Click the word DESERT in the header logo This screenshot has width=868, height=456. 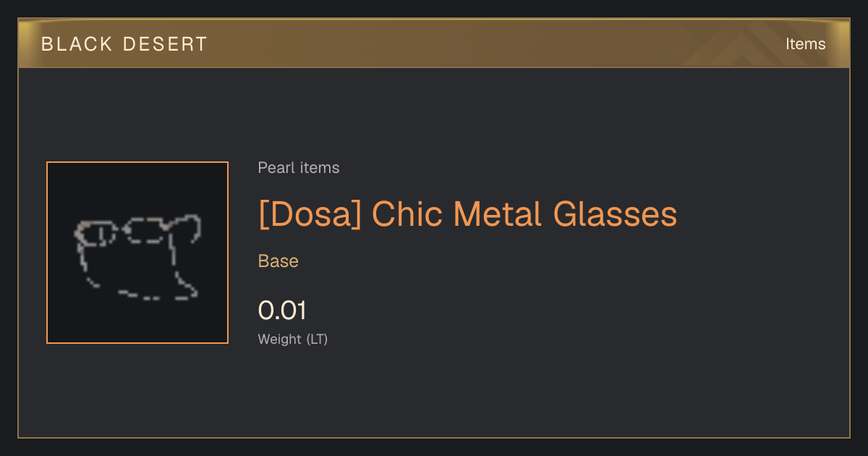click(x=165, y=44)
